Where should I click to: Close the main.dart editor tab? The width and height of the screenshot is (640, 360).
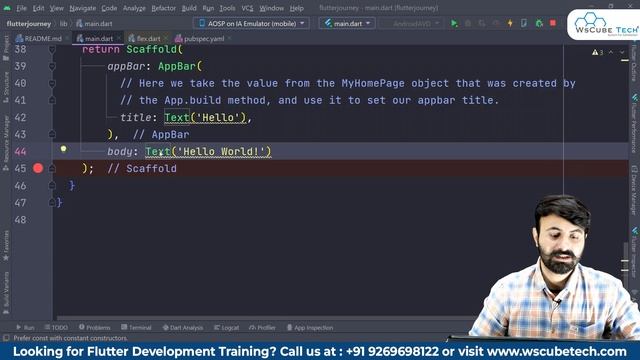tap(119, 38)
